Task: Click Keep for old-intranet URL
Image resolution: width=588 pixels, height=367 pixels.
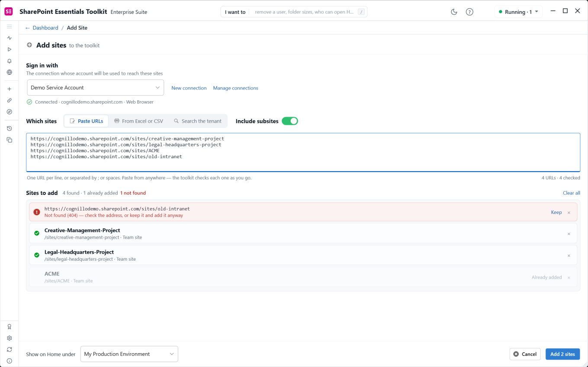Action: tap(556, 212)
